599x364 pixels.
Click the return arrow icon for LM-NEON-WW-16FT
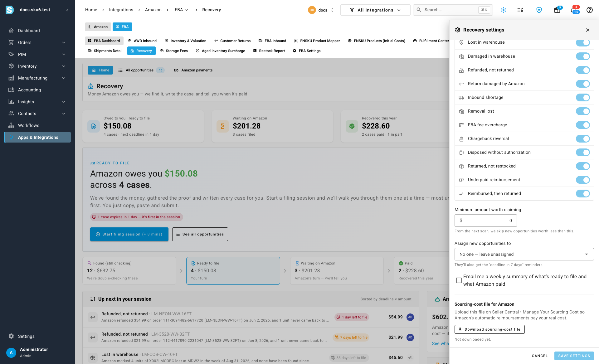(x=93, y=317)
